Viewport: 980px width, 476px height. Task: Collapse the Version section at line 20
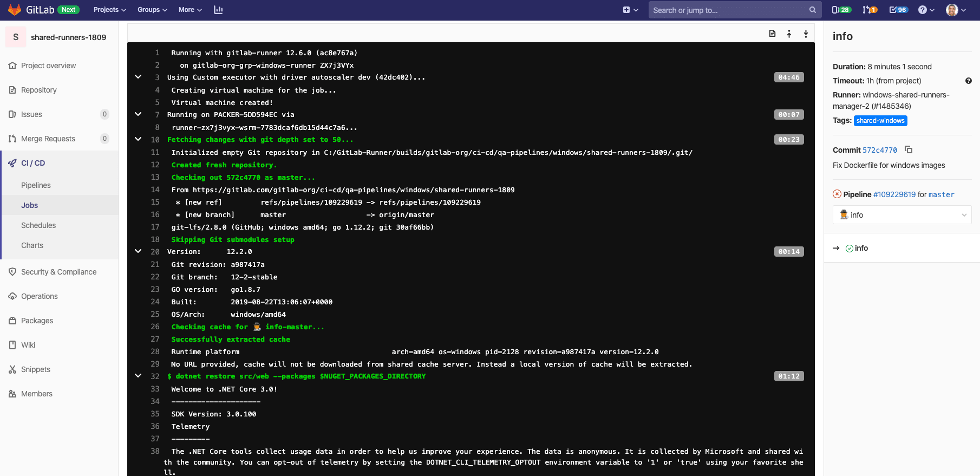pyautogui.click(x=138, y=251)
